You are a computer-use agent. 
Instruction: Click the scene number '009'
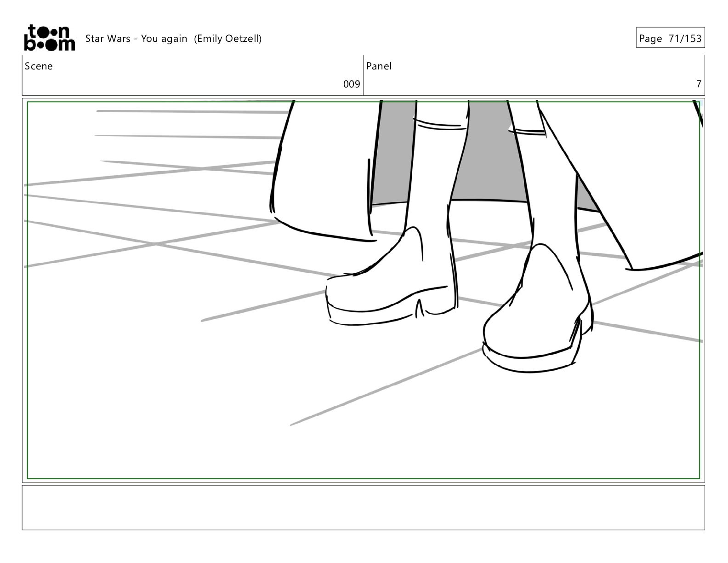tap(352, 84)
